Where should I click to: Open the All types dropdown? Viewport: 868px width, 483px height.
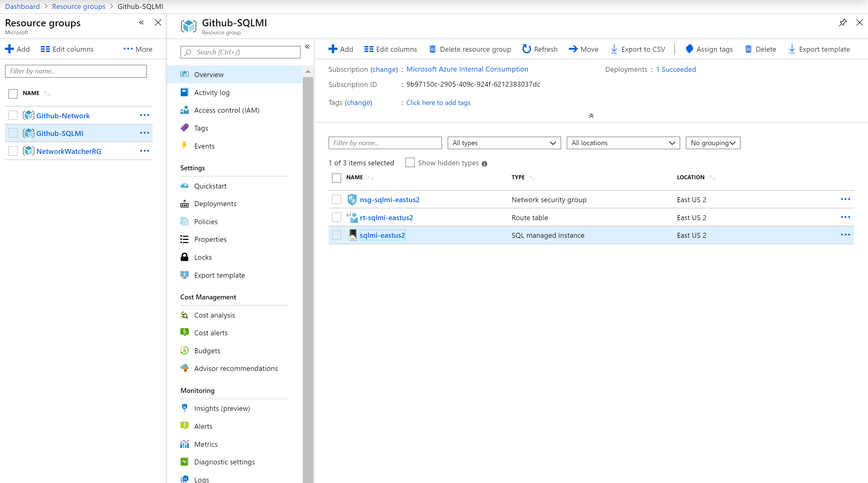point(504,143)
